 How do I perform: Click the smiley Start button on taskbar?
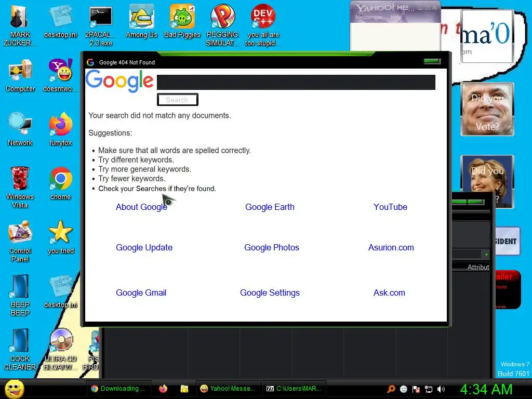click(14, 389)
